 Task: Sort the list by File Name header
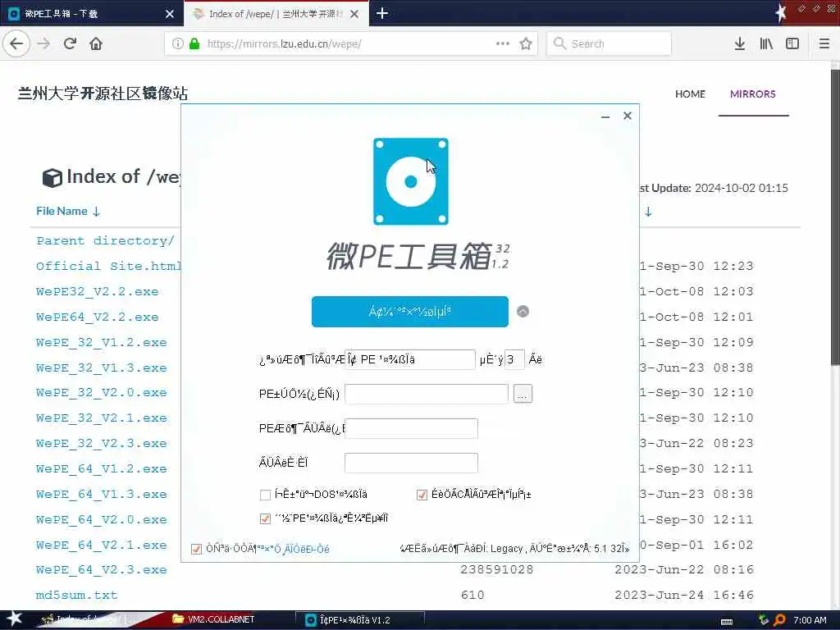pos(68,211)
